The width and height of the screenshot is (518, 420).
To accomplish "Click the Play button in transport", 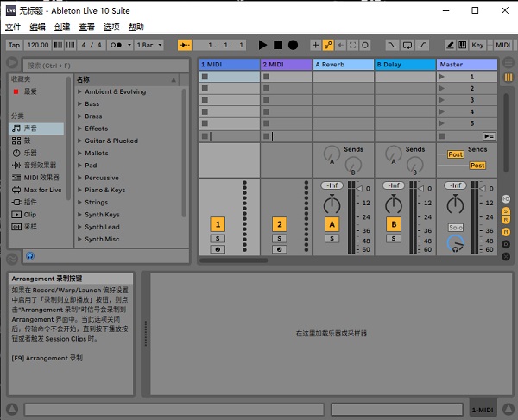I will 262,45.
